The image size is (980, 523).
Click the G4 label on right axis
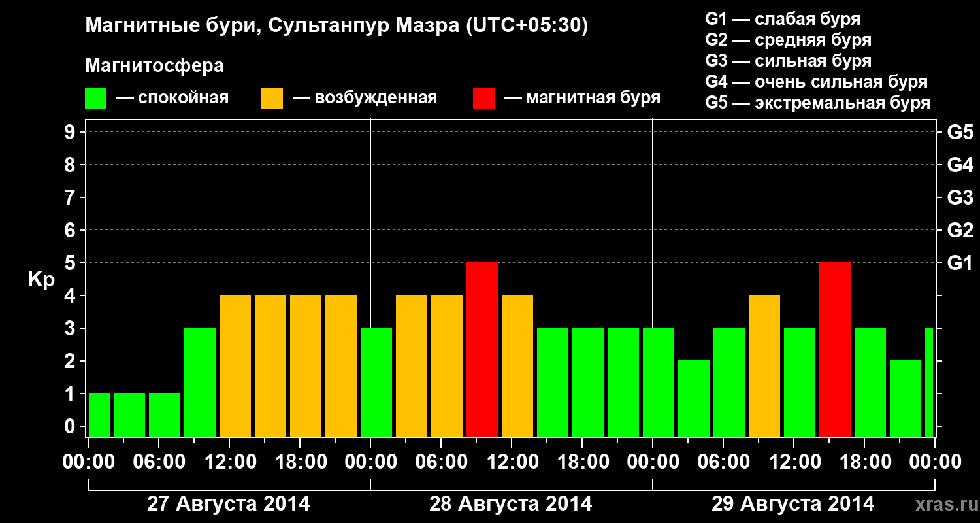pyautogui.click(x=960, y=165)
